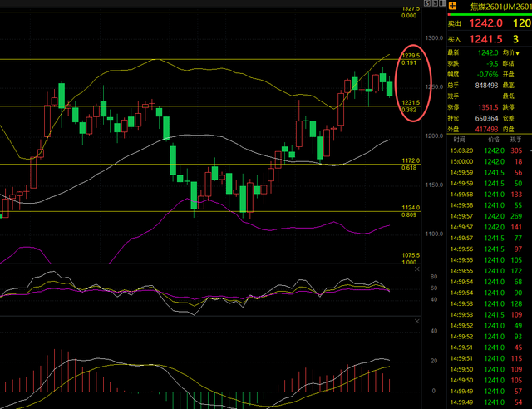Select the 14:59:53 tick with volume 128

pos(490,303)
